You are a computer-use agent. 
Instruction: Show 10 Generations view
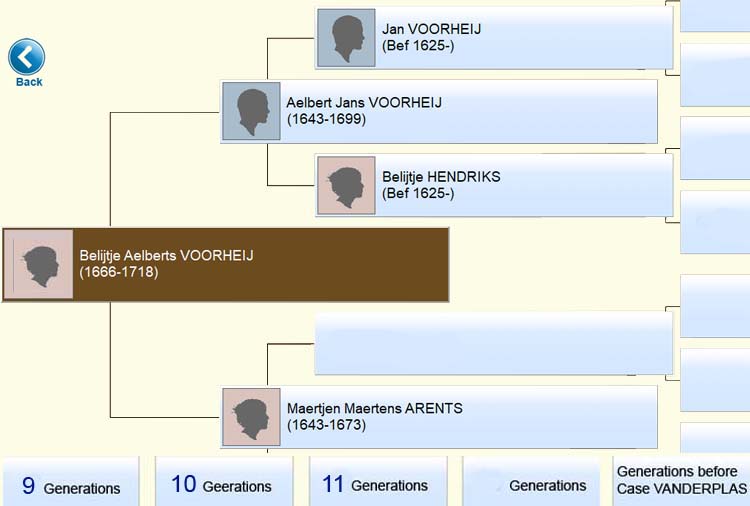click(224, 482)
